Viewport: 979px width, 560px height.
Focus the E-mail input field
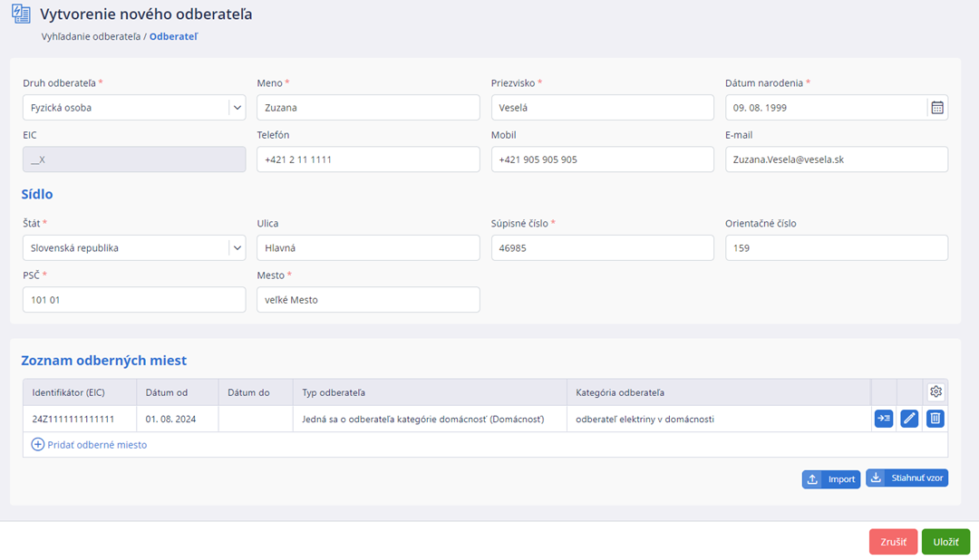[836, 159]
